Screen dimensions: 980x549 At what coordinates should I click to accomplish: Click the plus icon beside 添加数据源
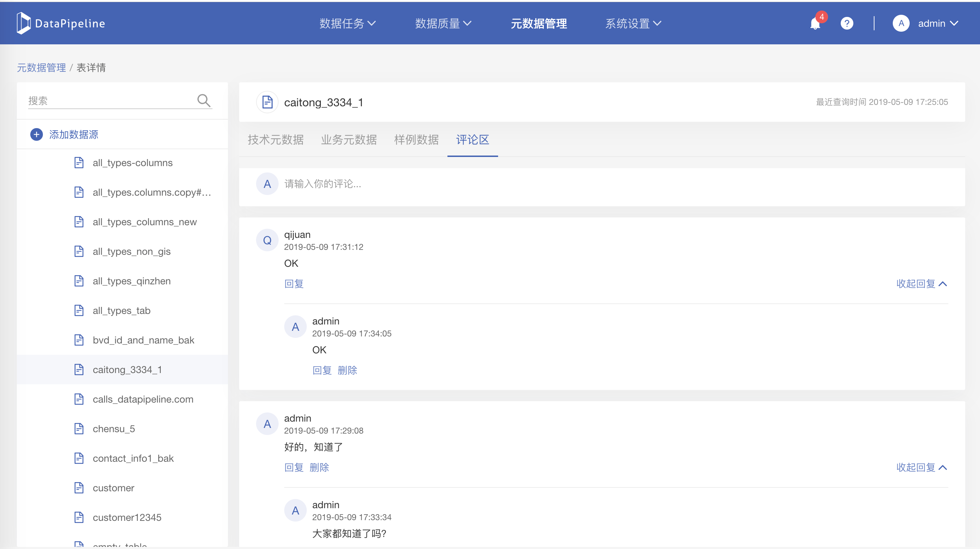click(x=37, y=134)
